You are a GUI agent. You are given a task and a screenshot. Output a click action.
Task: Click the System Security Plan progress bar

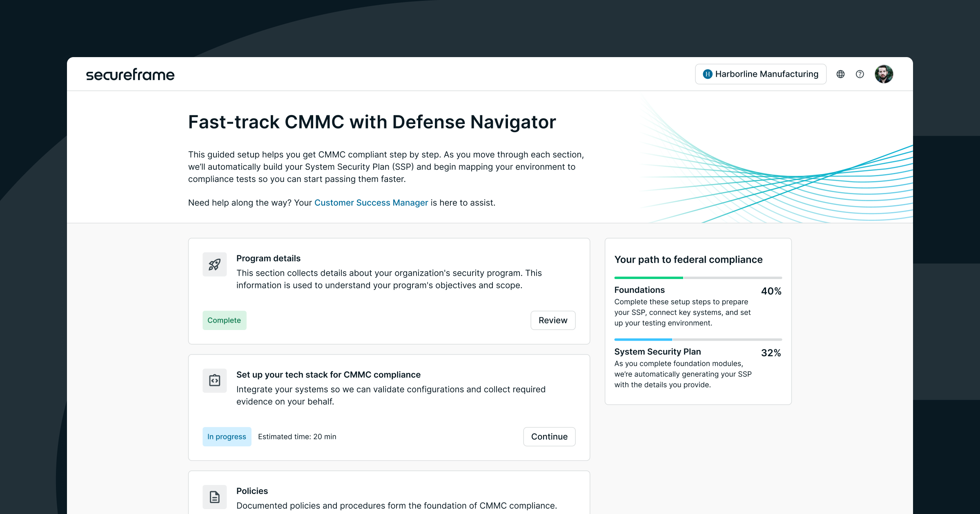pyautogui.click(x=698, y=339)
